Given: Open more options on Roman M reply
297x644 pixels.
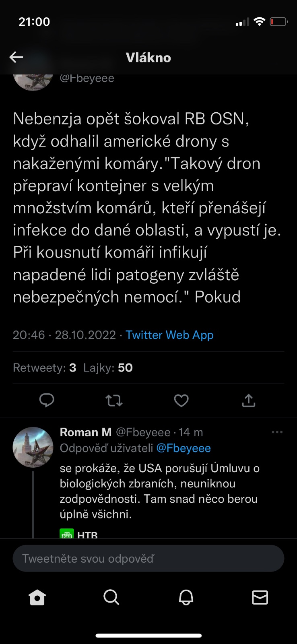Looking at the screenshot, I should 277,432.
